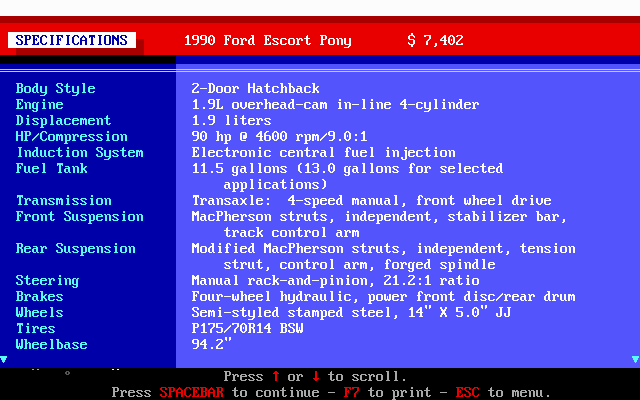The image size is (640, 400).
Task: Select the Engine specification label
Action: 39,105
